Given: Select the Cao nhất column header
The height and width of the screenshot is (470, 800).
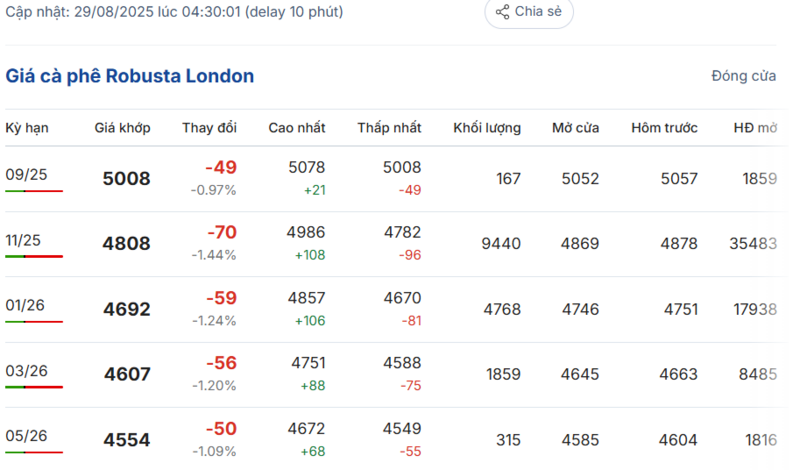Looking at the screenshot, I should pyautogui.click(x=296, y=128).
